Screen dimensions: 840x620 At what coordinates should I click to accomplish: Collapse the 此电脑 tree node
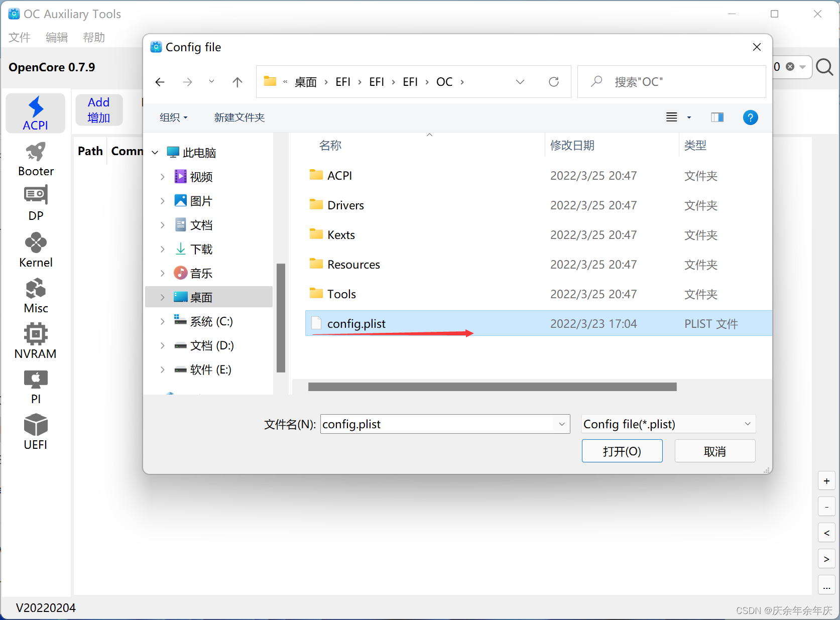155,153
